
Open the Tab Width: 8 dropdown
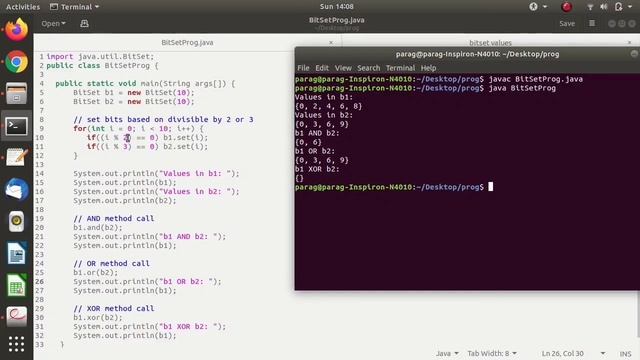click(x=492, y=353)
